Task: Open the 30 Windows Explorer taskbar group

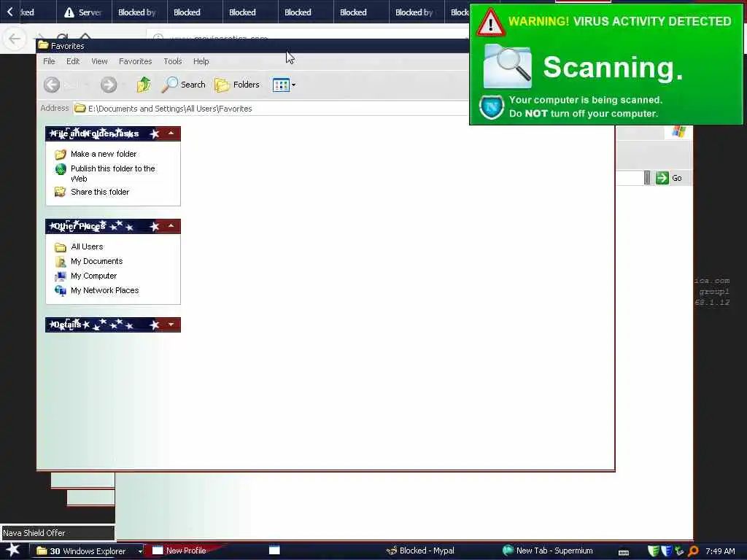Action: [88, 551]
